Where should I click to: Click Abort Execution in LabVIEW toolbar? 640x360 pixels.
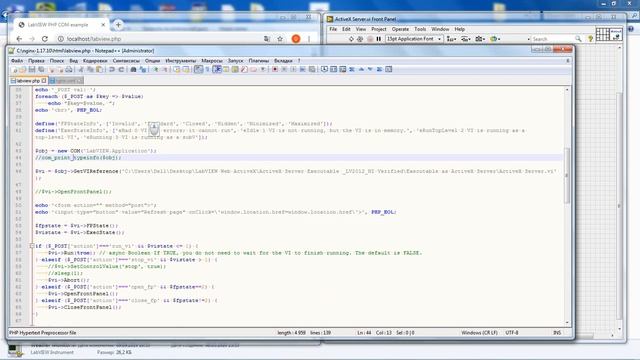(x=370, y=39)
